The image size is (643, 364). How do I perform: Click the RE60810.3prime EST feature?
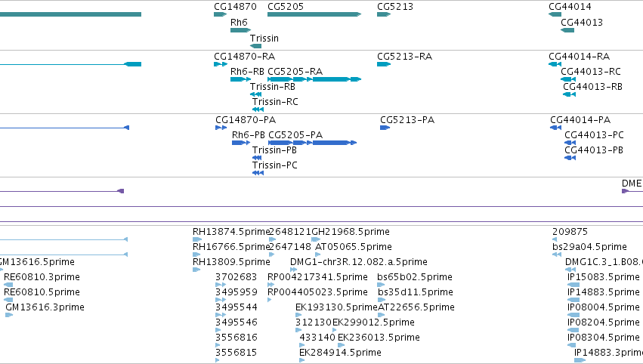8,285
